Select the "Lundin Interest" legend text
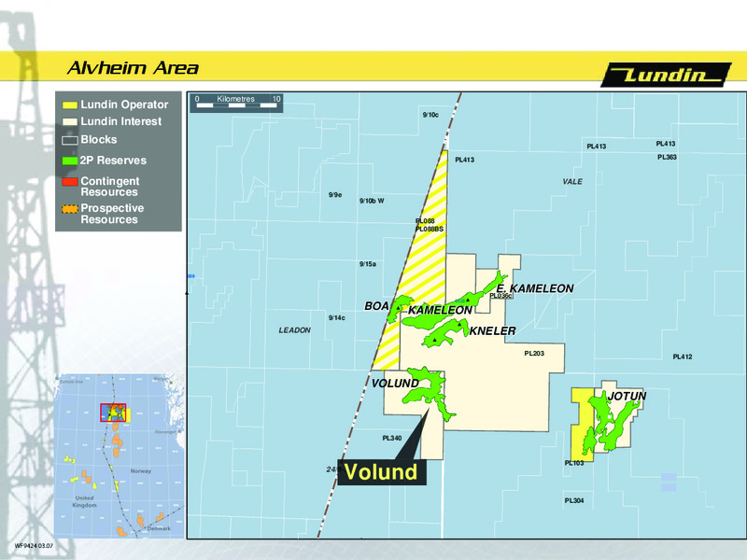The height and width of the screenshot is (560, 747). 121,121
